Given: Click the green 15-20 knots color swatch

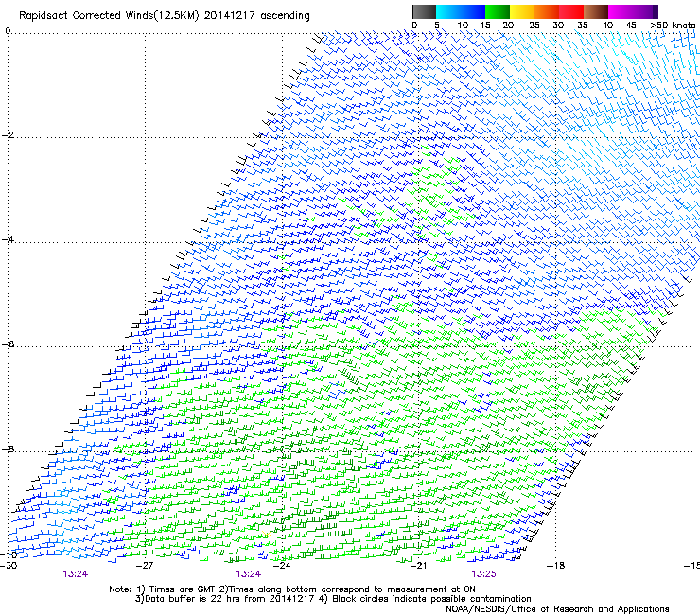Looking at the screenshot, I should click(x=498, y=11).
